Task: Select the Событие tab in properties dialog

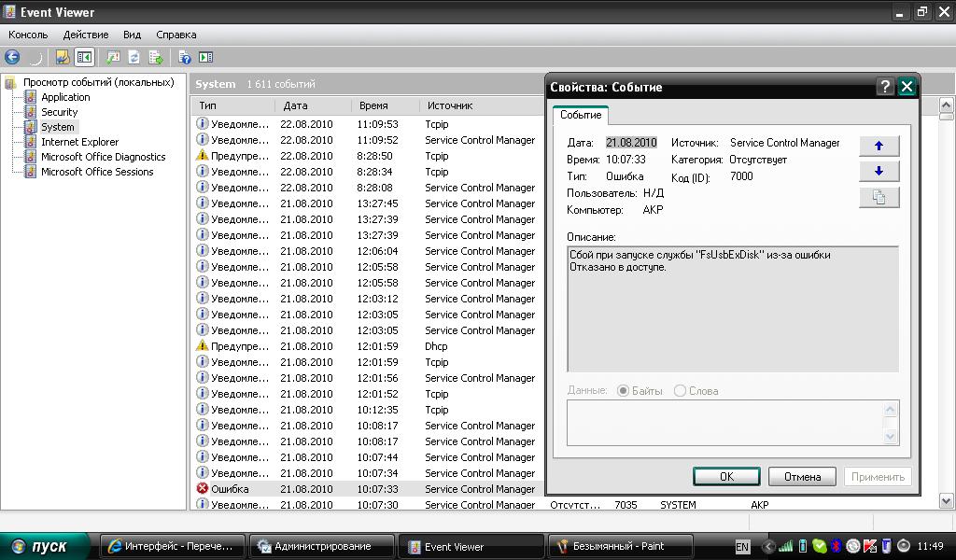Action: 581,115
